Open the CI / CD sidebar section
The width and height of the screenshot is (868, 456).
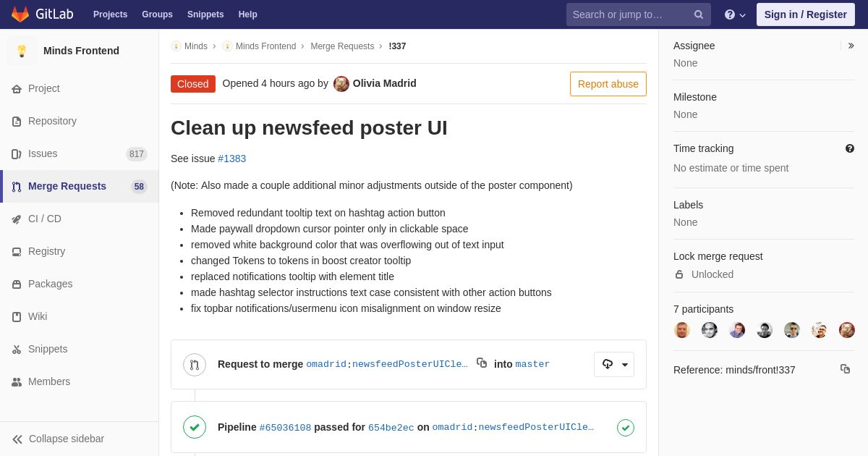coord(80,219)
